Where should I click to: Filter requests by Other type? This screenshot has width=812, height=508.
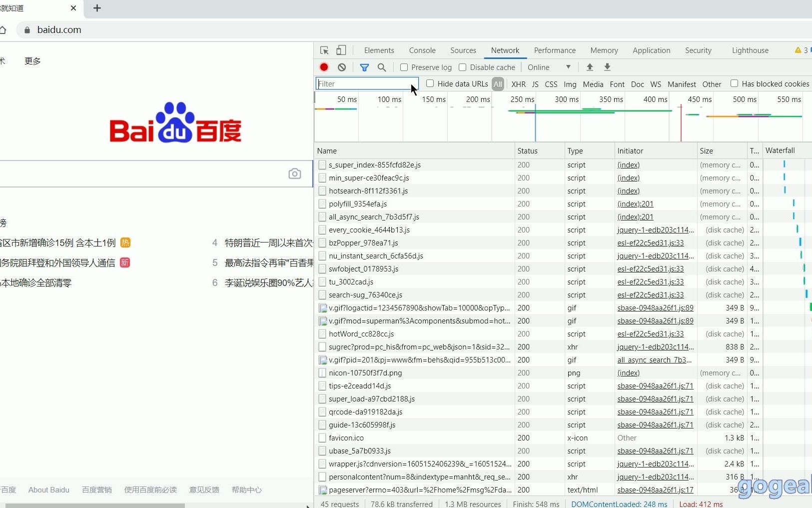click(x=712, y=84)
